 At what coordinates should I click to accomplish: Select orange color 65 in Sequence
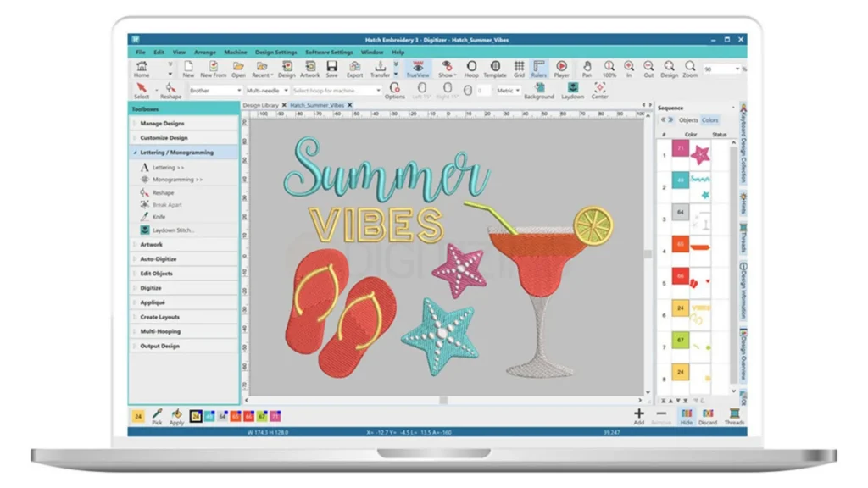pyautogui.click(x=681, y=244)
